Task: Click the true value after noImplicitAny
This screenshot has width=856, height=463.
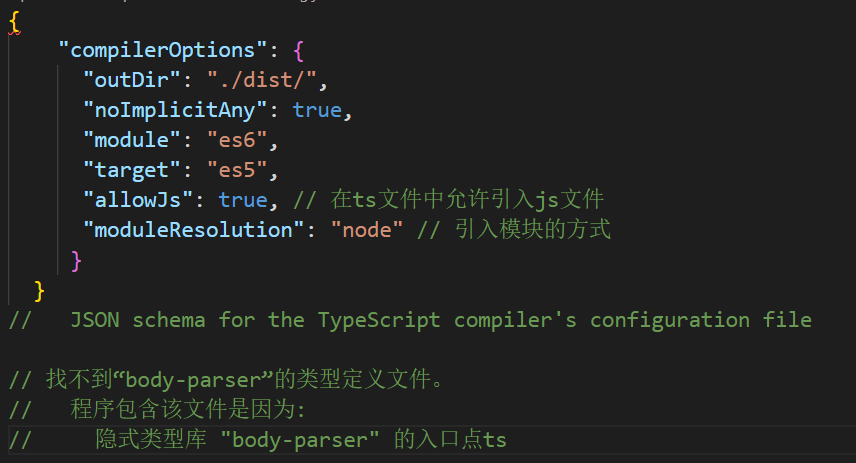Action: (x=317, y=110)
